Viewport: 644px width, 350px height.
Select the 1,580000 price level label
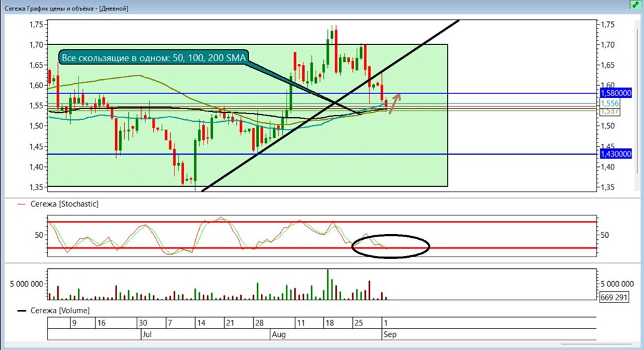(x=616, y=93)
